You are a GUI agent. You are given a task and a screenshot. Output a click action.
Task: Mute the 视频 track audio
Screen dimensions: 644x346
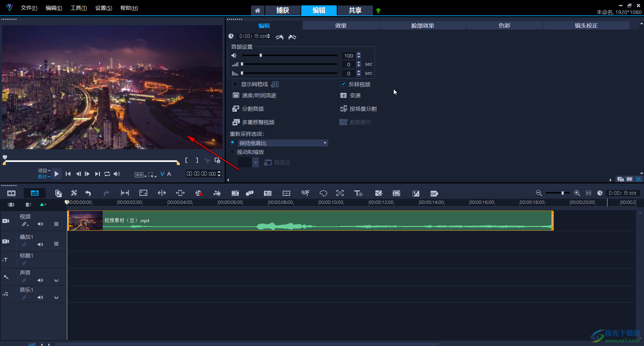40,224
